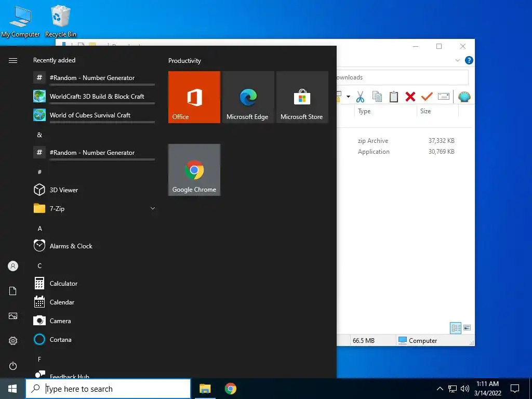Screen dimensions: 532x399
Task: Open the Documents sidebar icon
Action: click(x=13, y=291)
